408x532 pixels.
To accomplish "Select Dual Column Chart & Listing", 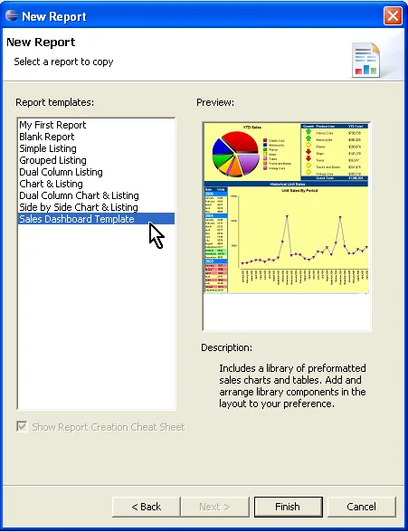I will click(79, 195).
